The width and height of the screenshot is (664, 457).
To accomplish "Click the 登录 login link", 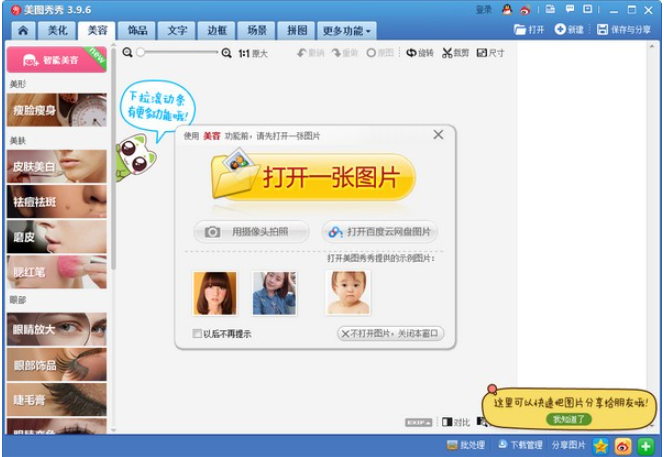I will pos(483,9).
